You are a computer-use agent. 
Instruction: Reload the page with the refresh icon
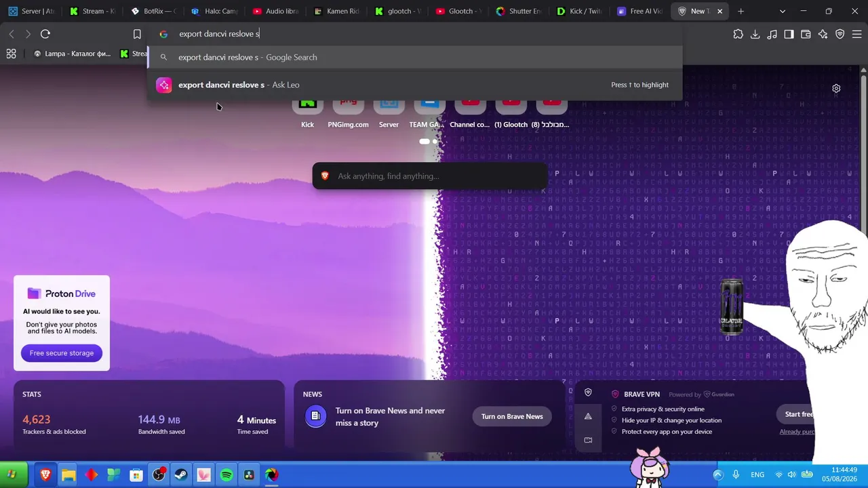tap(45, 34)
